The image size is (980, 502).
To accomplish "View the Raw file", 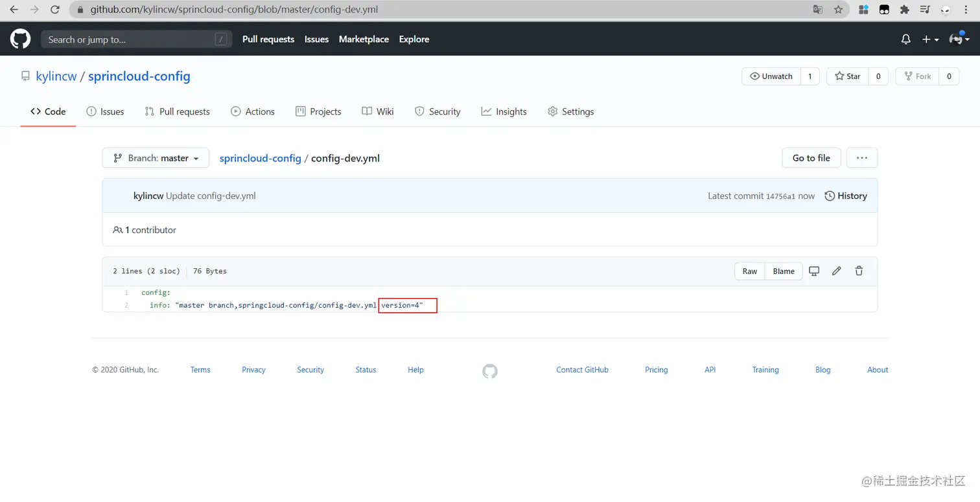I will click(x=750, y=271).
